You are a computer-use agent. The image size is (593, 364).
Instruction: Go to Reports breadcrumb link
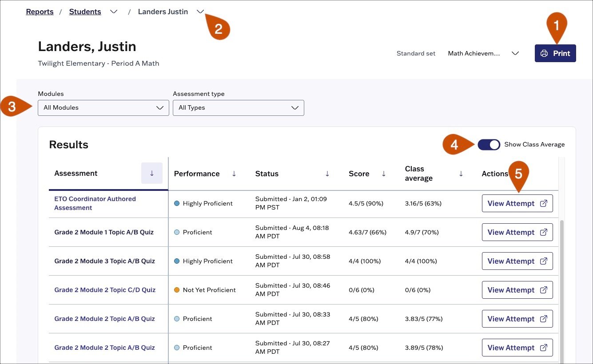[x=40, y=12]
